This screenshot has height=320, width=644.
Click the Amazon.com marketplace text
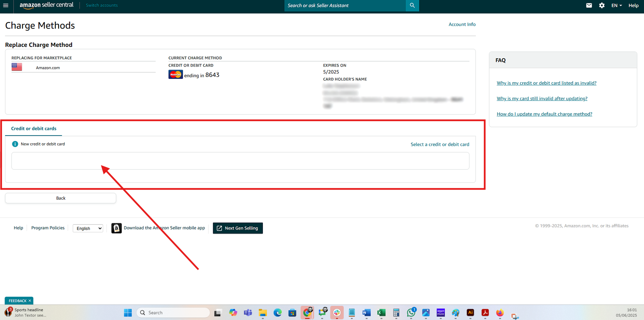tap(48, 68)
